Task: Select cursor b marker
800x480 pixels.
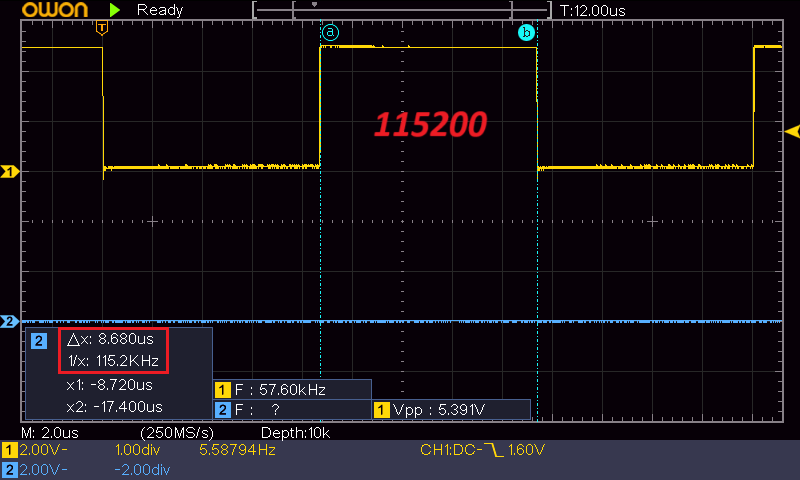Action: [x=526, y=33]
